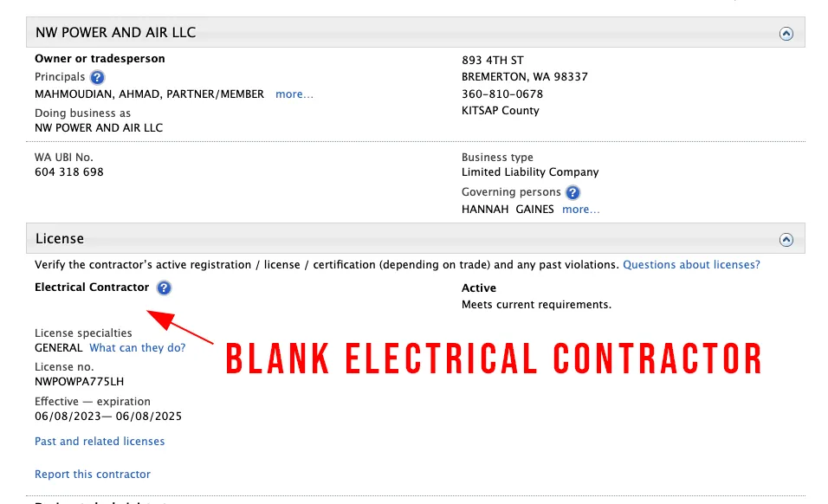Click the License section header title
828x504 pixels.
click(x=60, y=238)
